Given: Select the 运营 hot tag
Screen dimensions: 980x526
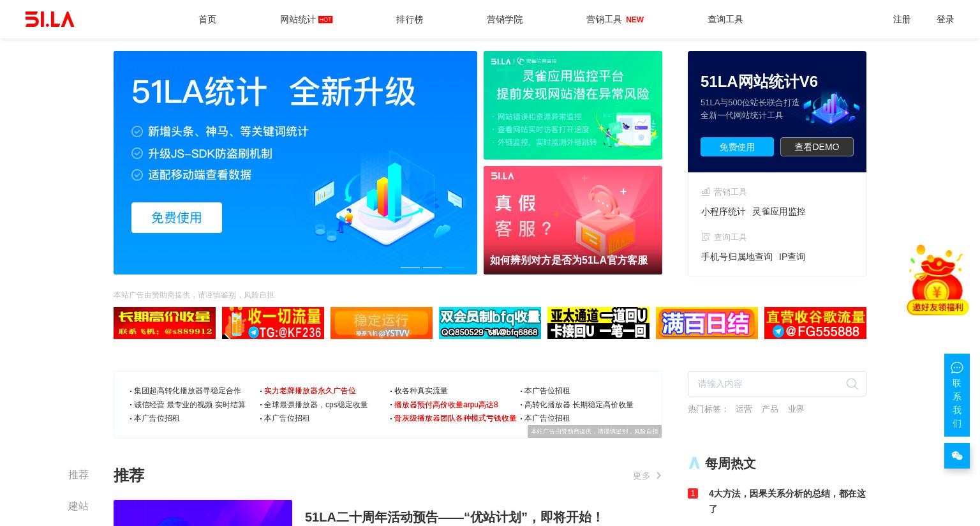Looking at the screenshot, I should [743, 409].
